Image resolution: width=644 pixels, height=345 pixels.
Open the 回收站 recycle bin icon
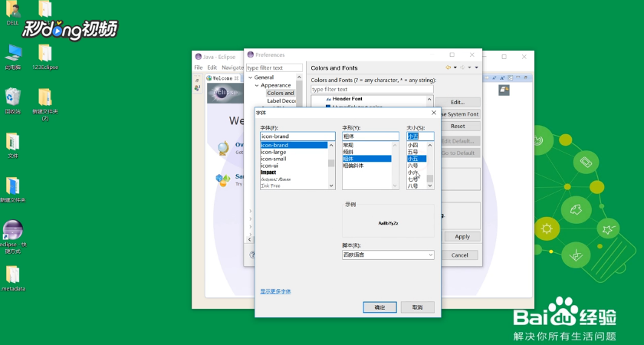click(x=13, y=100)
